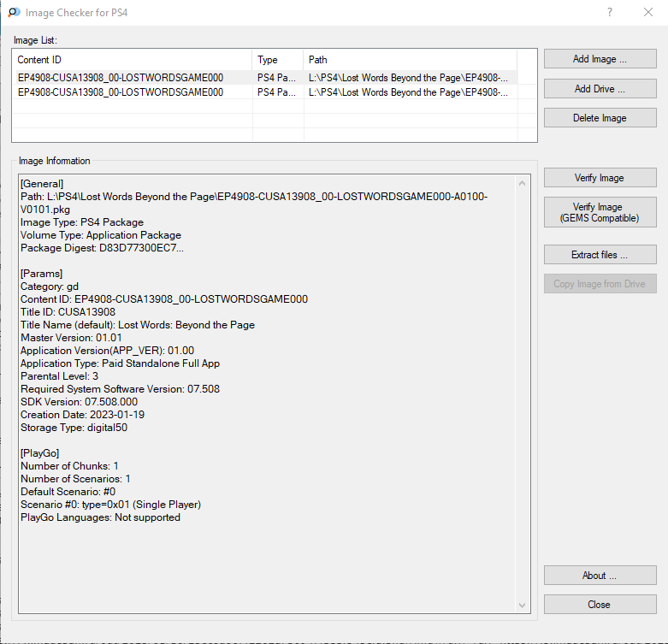Click the Add Drive button
This screenshot has width=668, height=644.
click(600, 89)
